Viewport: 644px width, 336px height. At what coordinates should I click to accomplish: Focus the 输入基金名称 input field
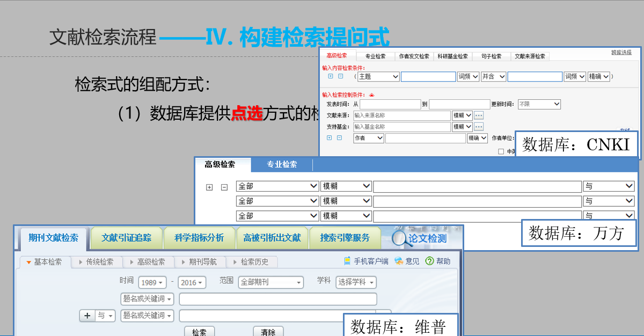point(401,127)
